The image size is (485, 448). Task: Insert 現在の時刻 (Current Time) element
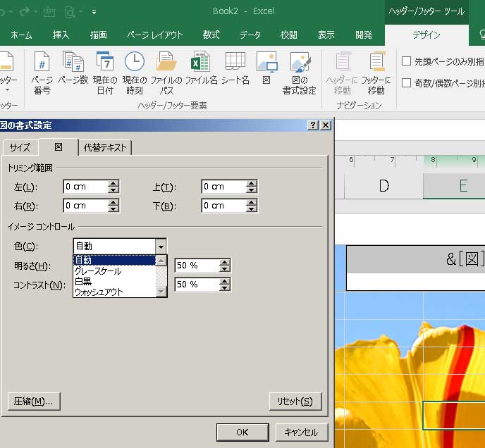[134, 73]
